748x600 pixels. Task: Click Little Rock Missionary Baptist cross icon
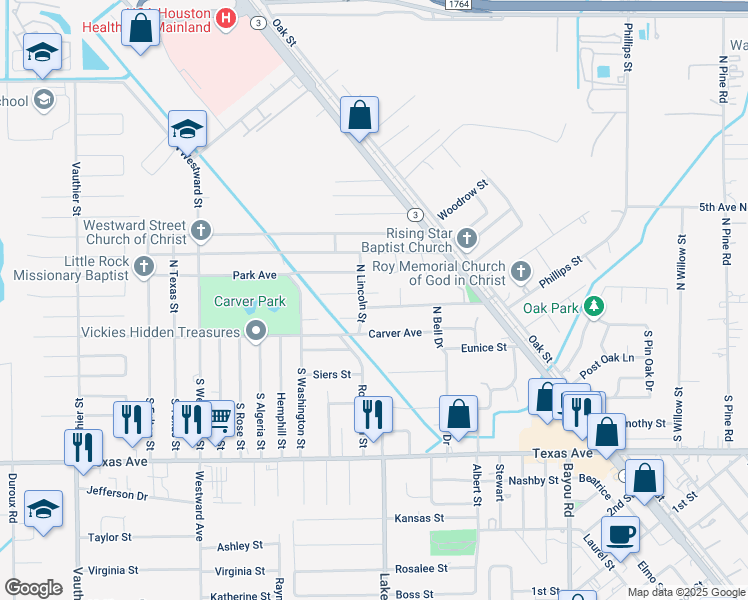[x=144, y=267]
